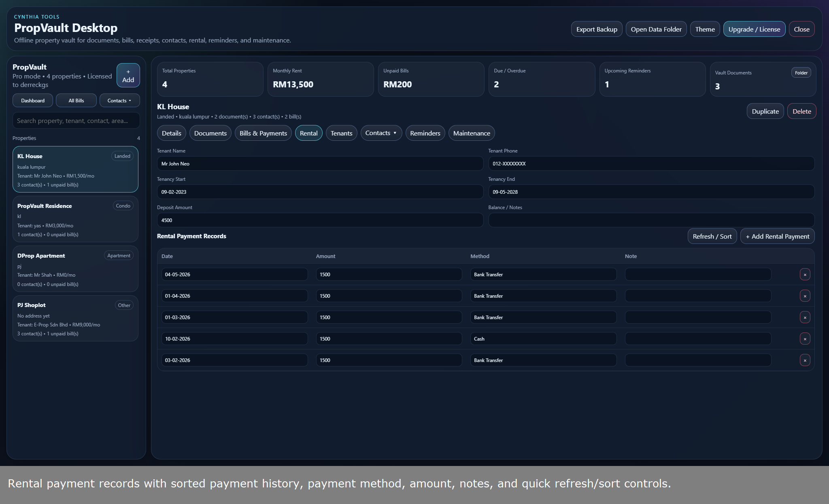Open the Tenants tab

pyautogui.click(x=341, y=133)
